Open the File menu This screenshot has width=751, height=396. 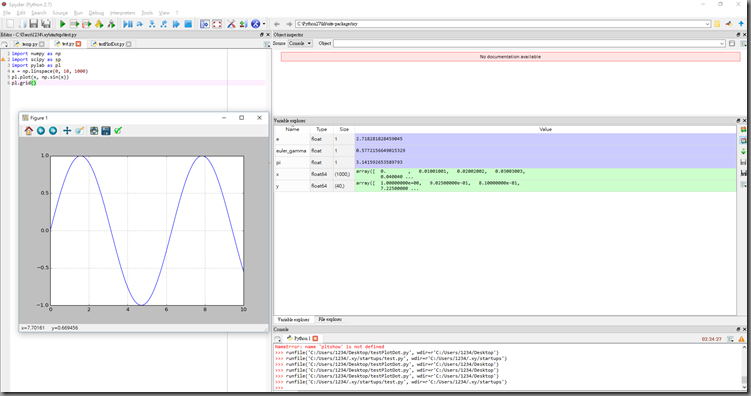[7, 13]
